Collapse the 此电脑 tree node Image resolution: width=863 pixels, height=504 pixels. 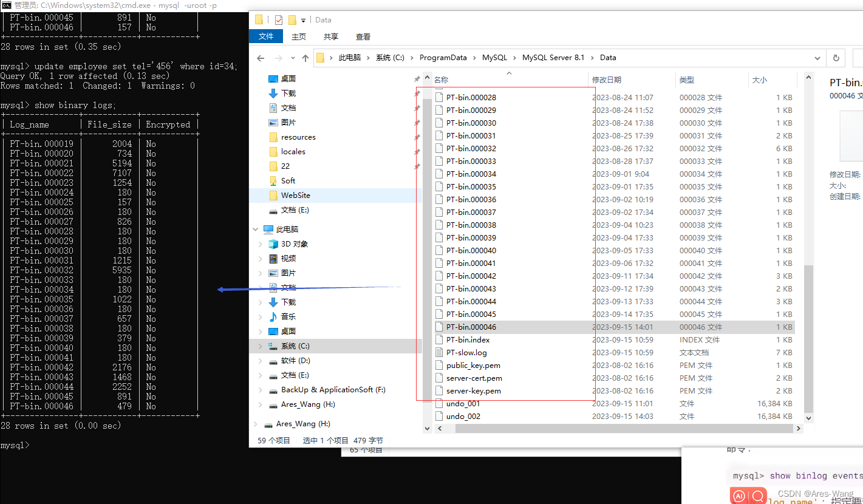(256, 229)
